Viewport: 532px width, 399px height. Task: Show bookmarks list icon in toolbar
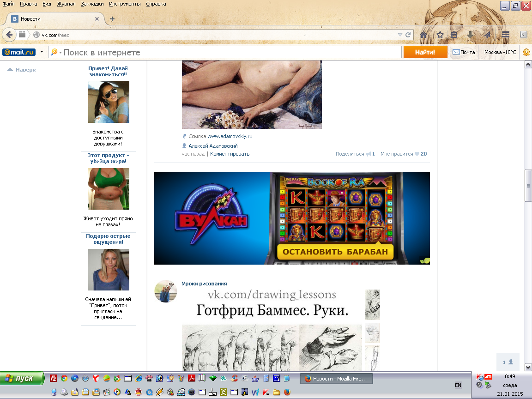454,35
